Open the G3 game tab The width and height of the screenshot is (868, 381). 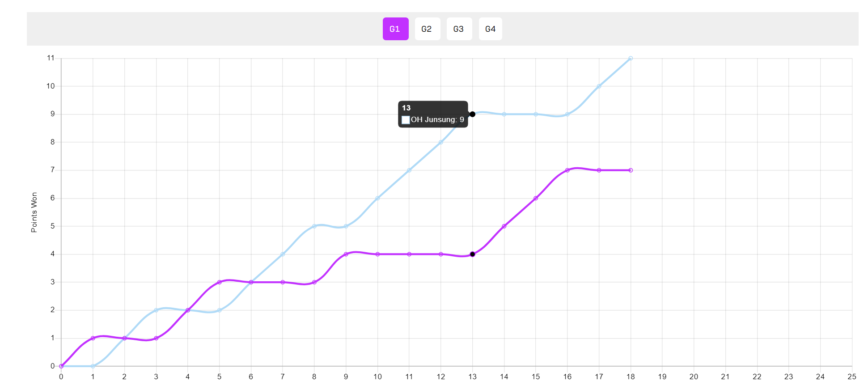coord(459,29)
